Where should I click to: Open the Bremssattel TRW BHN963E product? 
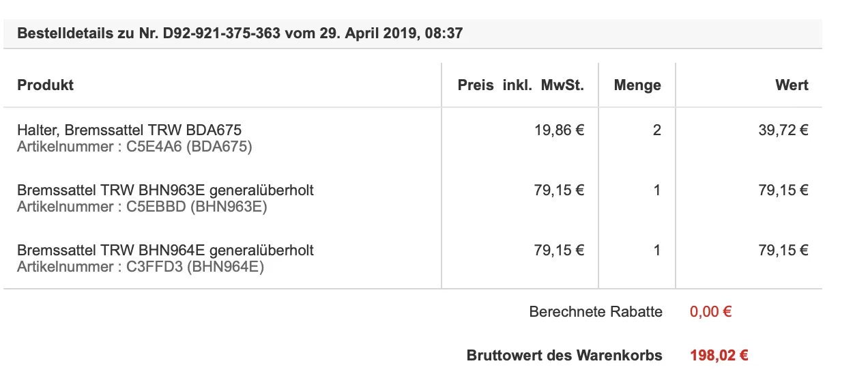click(x=165, y=190)
